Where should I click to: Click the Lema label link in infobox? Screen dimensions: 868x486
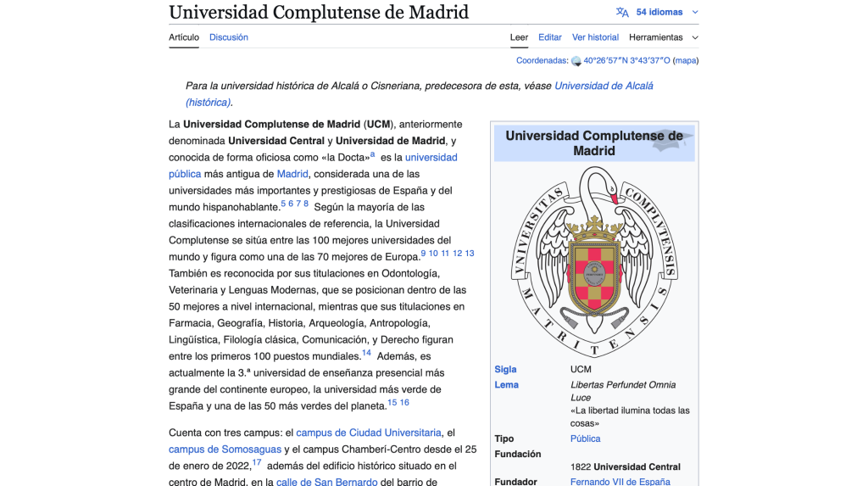coord(507,384)
